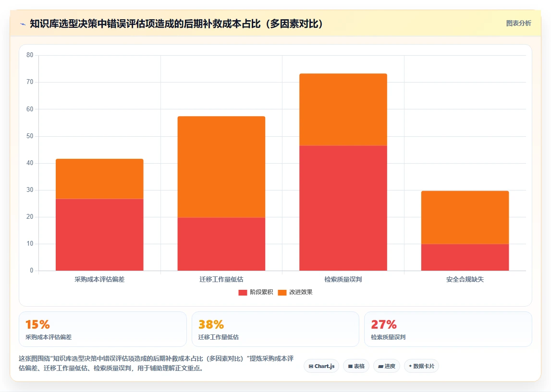Click the 改进效果 legend label
The height and width of the screenshot is (392, 551).
point(300,292)
